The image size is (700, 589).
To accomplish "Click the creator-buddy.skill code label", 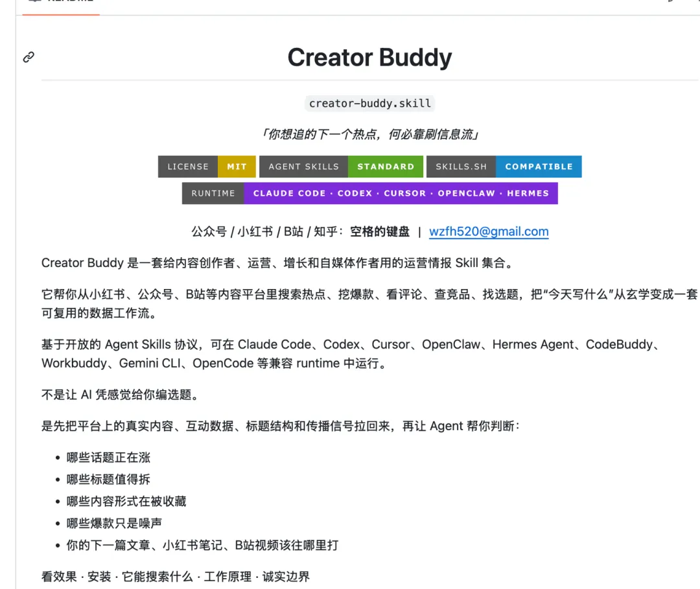I will pyautogui.click(x=370, y=104).
